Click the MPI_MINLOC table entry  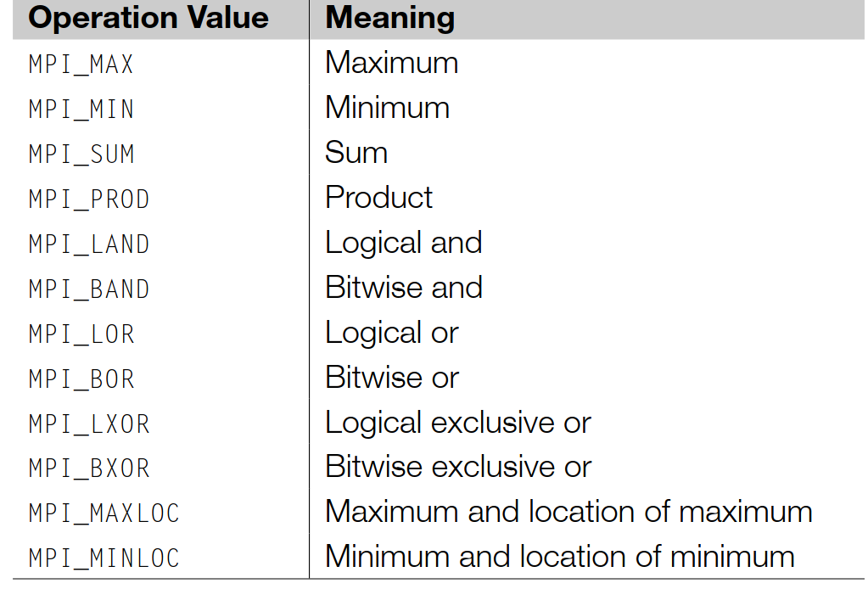[104, 558]
